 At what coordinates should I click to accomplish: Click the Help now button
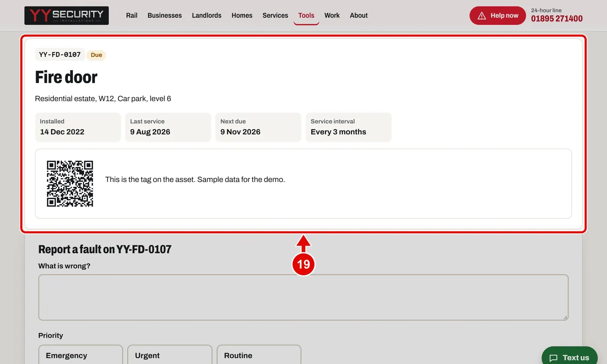click(x=498, y=16)
